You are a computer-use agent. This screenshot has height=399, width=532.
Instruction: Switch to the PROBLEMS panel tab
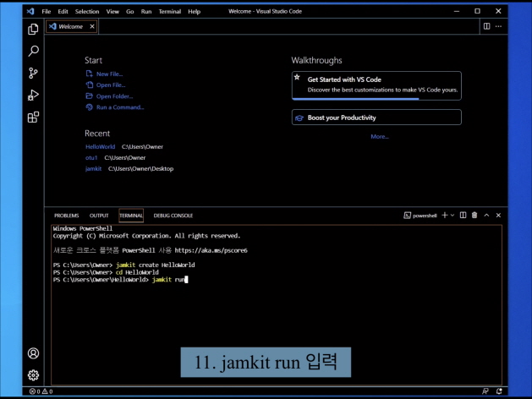[x=67, y=216]
